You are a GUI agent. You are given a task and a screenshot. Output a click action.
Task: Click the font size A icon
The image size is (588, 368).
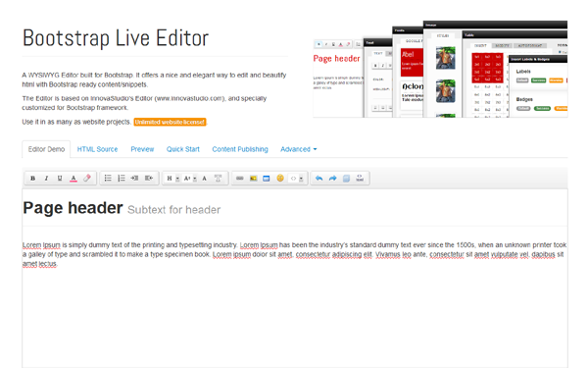pos(187,179)
